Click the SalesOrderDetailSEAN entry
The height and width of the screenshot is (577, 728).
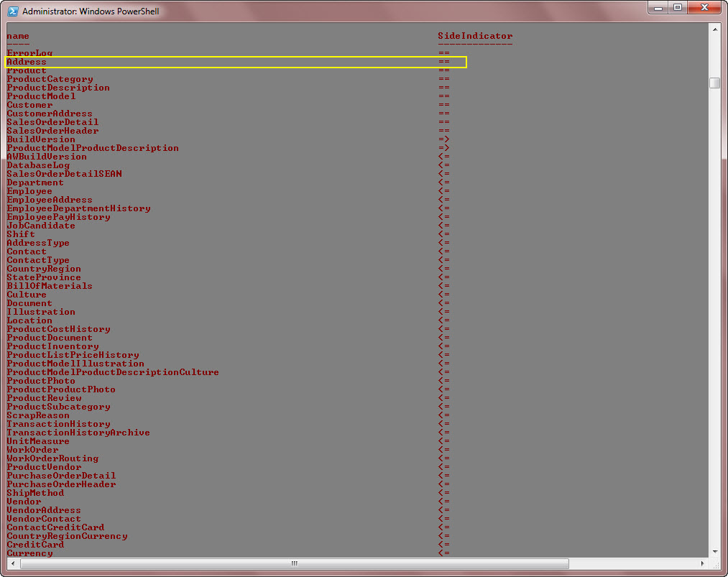(64, 174)
